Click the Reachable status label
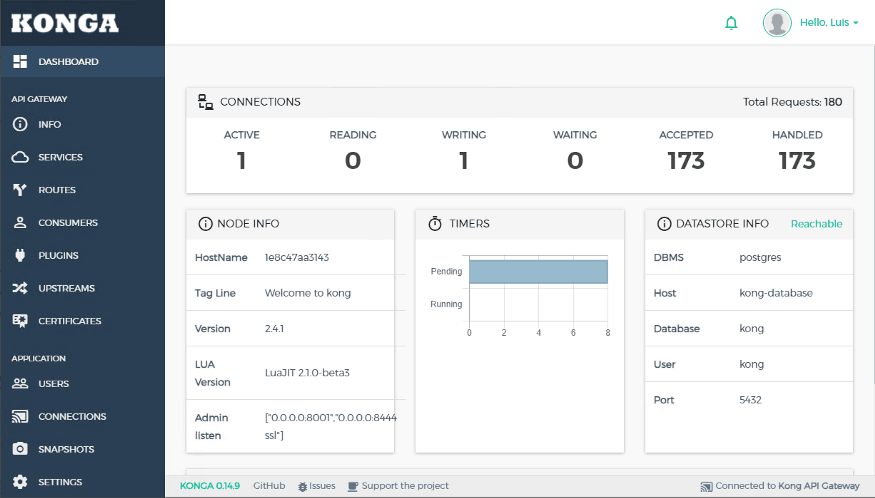The image size is (875, 498). click(x=816, y=224)
